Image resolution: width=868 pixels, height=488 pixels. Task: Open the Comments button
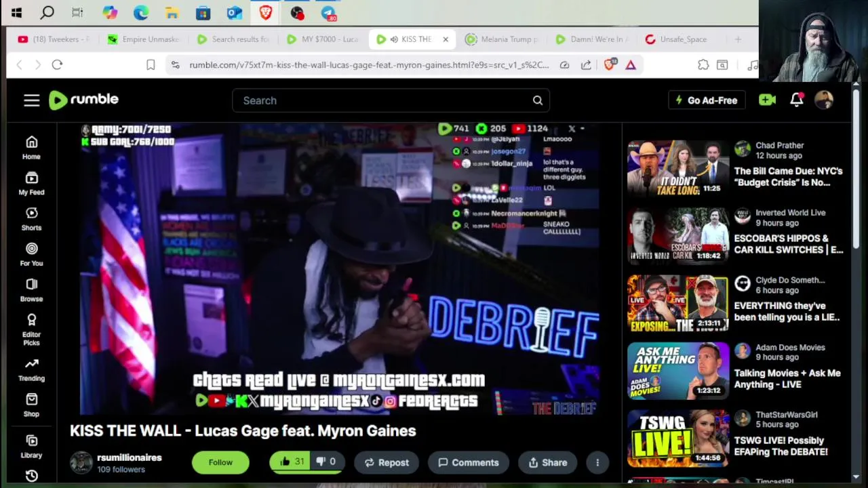469,462
